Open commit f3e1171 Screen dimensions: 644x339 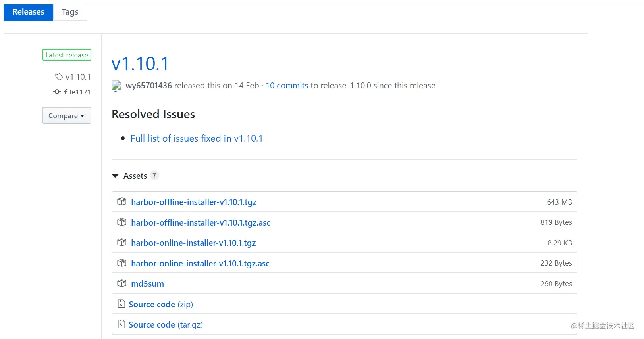[77, 92]
